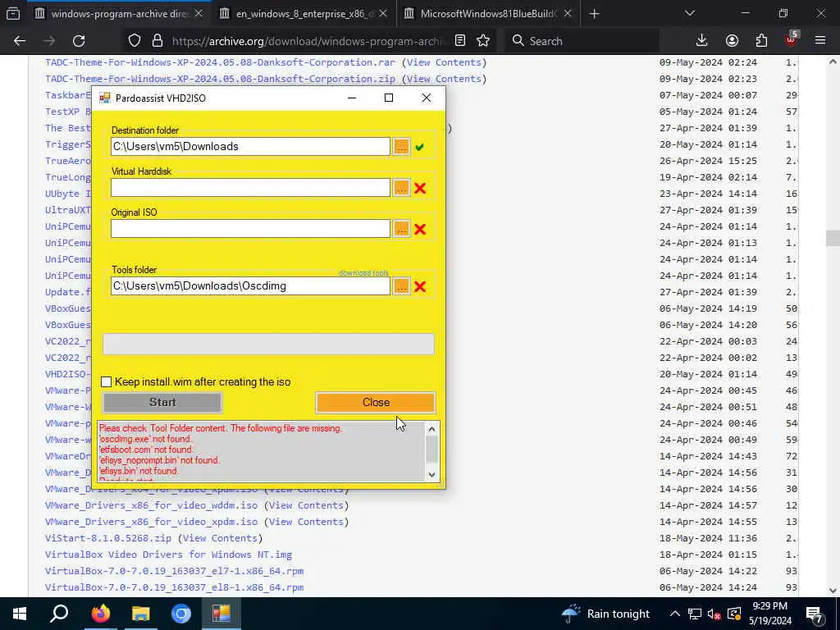Open notification center icon
This screenshot has width=840, height=630.
(815, 614)
